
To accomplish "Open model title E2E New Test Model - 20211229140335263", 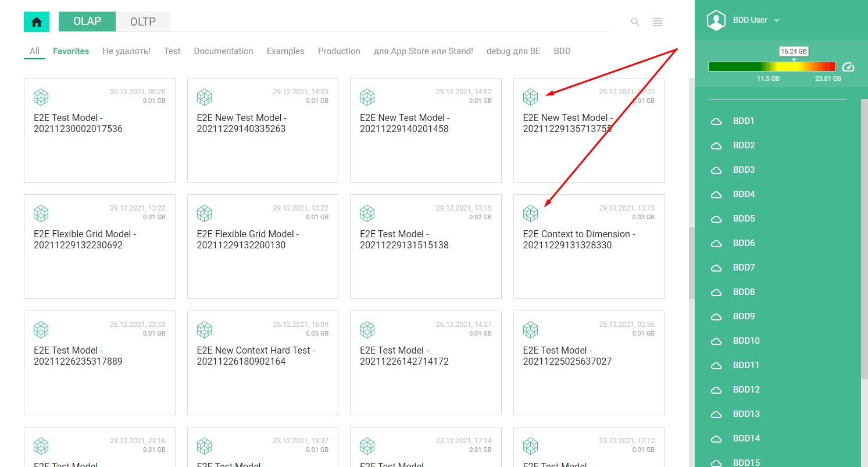I will (x=242, y=123).
